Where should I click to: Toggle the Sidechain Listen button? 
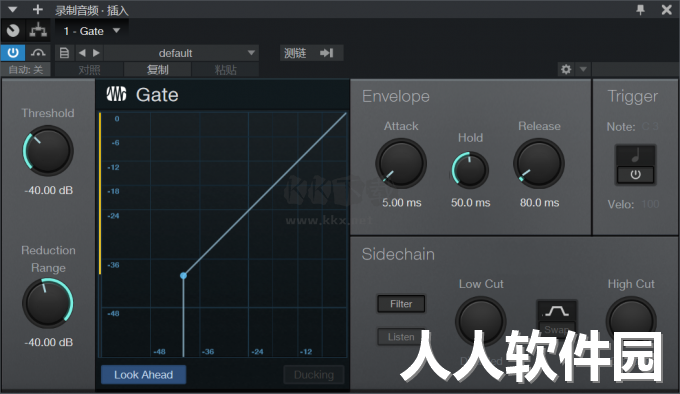[x=401, y=337]
